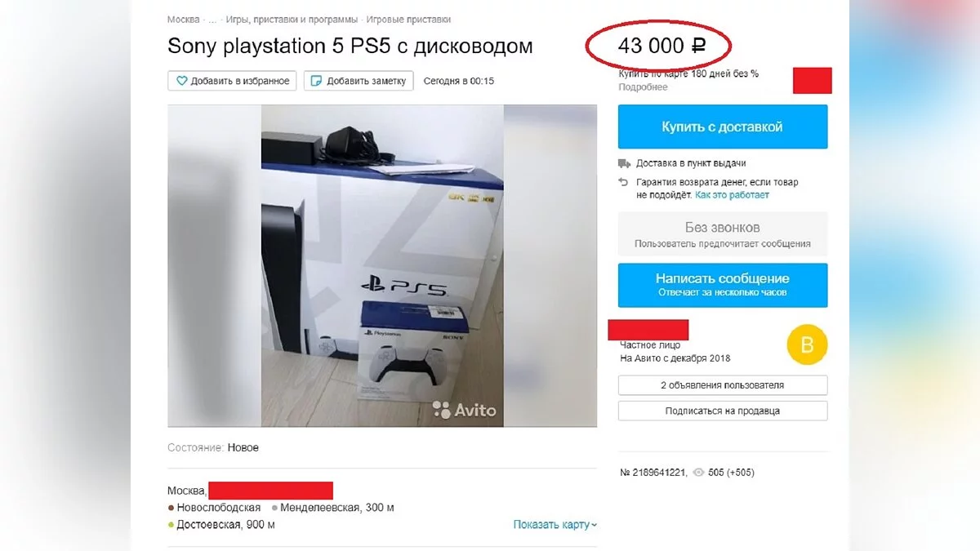980x551 pixels.
Task: Click the Подробнее link under the price
Action: [643, 87]
